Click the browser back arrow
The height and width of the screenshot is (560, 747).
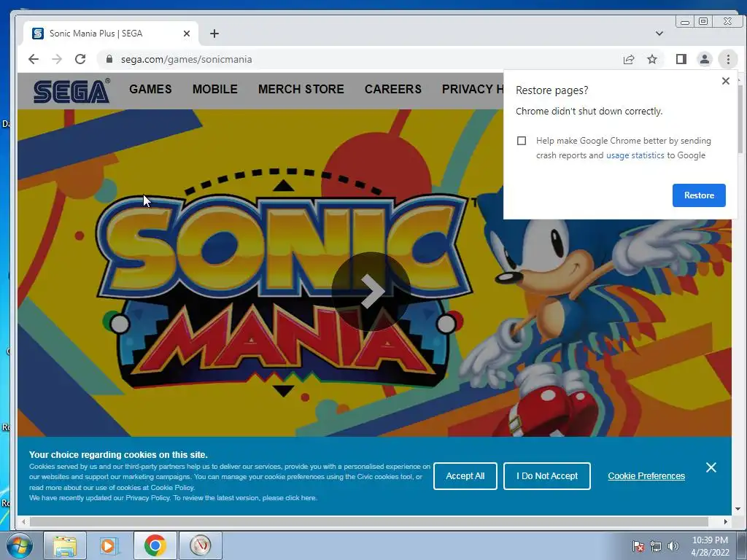pos(34,59)
